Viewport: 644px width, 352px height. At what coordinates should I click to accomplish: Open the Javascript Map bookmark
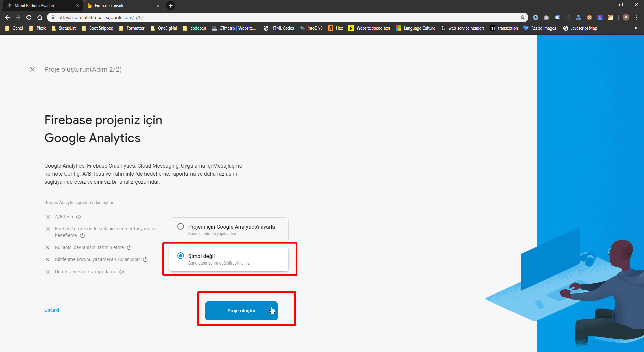pyautogui.click(x=580, y=28)
